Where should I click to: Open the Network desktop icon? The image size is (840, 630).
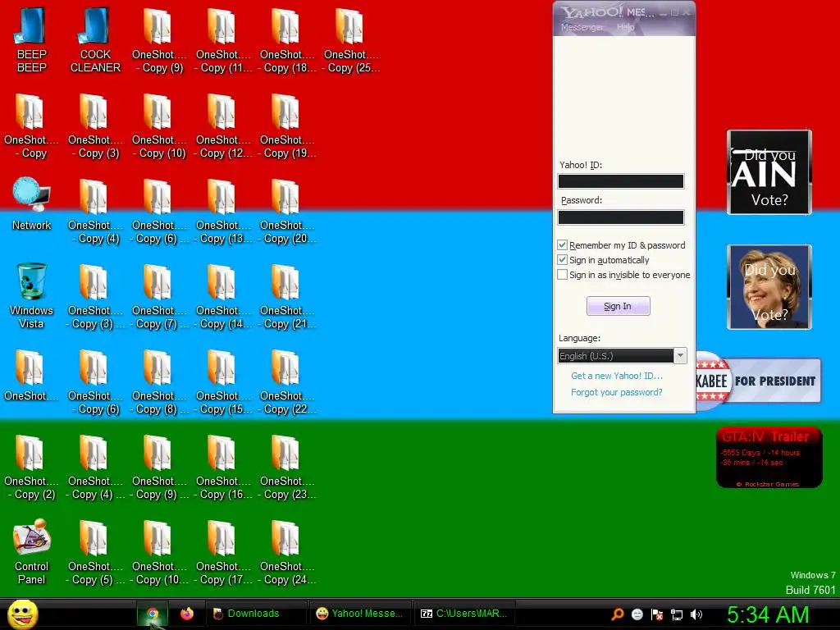pyautogui.click(x=31, y=204)
